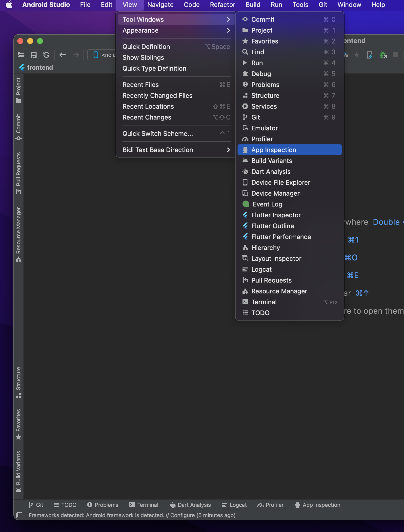Screen dimensions: 404x532
Task: Expand the Tool Windows submenu
Action: coord(176,20)
